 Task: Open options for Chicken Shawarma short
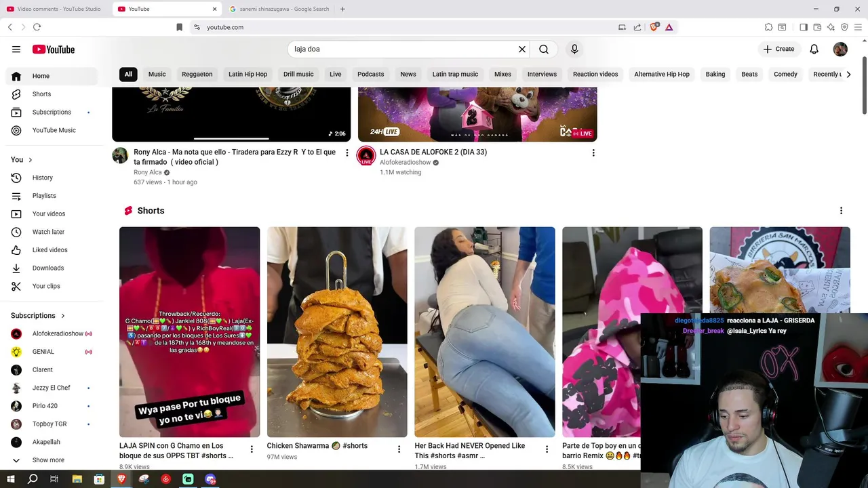pos(399,449)
